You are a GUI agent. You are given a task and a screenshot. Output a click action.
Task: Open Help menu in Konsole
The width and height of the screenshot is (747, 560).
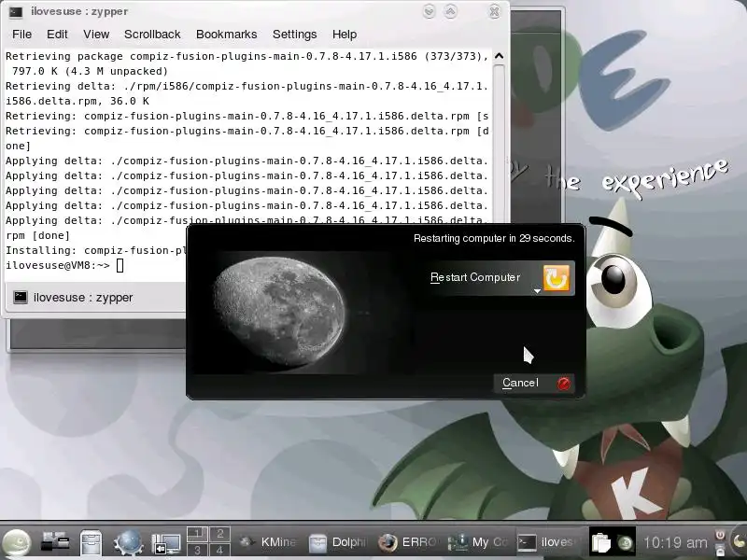tap(345, 35)
